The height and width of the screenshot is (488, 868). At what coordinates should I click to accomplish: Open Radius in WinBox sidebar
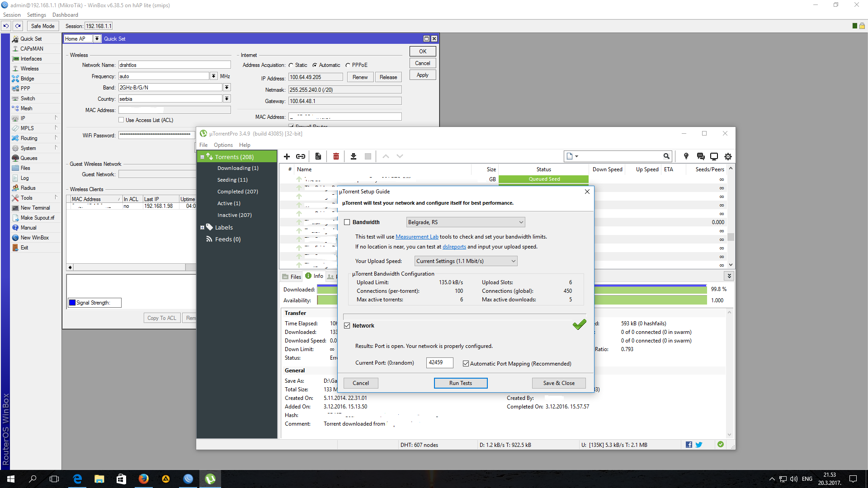(28, 188)
